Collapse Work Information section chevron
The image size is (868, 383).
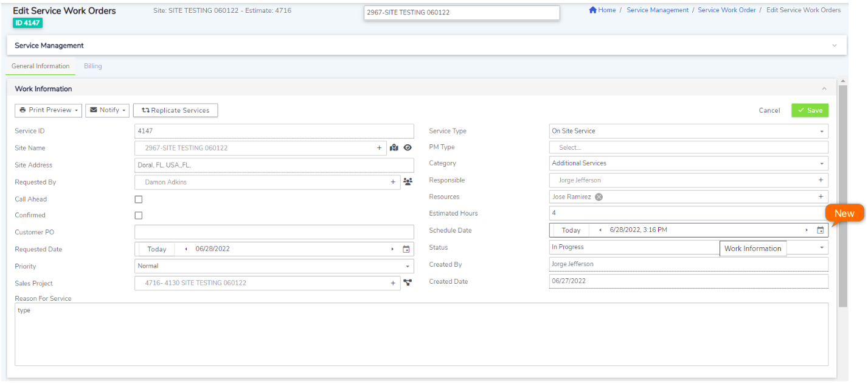pyautogui.click(x=824, y=89)
